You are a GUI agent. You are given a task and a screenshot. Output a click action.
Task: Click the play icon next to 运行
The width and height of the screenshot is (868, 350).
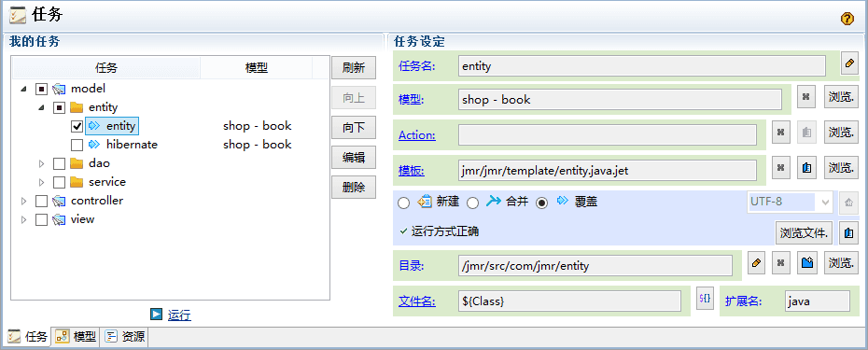point(156,314)
